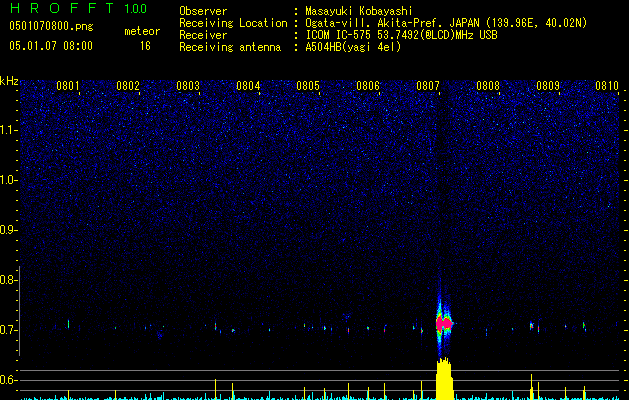
Task: Click the 0801 time marker
Action: [67, 86]
